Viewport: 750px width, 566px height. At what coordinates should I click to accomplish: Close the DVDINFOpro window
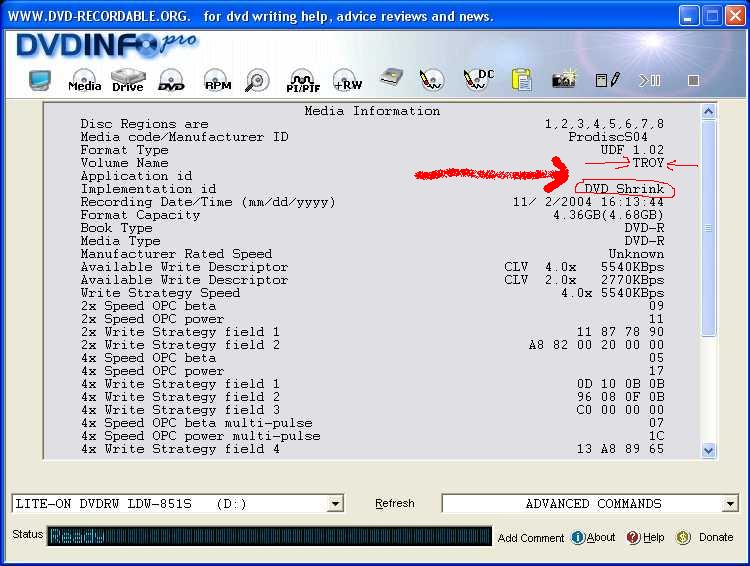coord(735,16)
